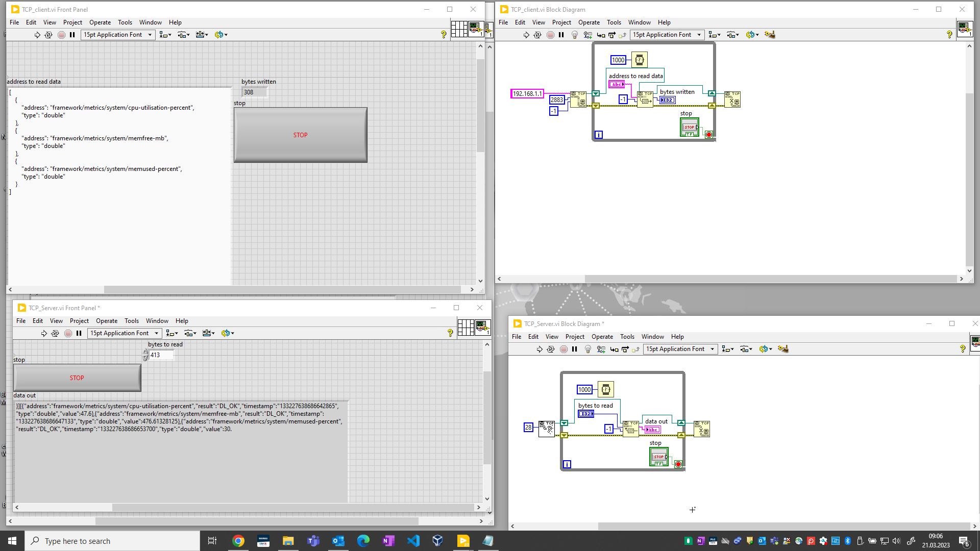This screenshot has height=551, width=980.
Task: Click Step Into icon in TCP_client Block Diagram
Action: click(601, 35)
